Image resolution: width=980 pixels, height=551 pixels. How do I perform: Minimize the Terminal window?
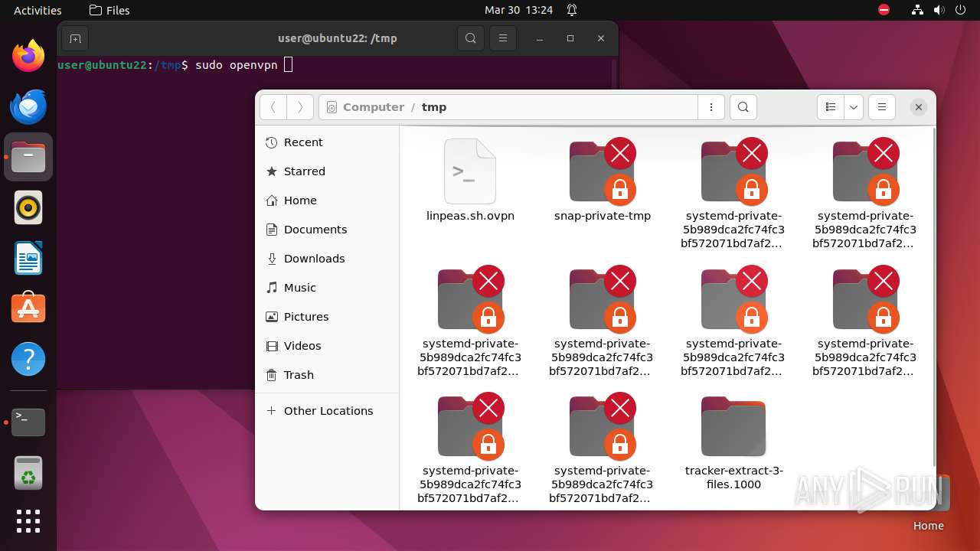540,38
